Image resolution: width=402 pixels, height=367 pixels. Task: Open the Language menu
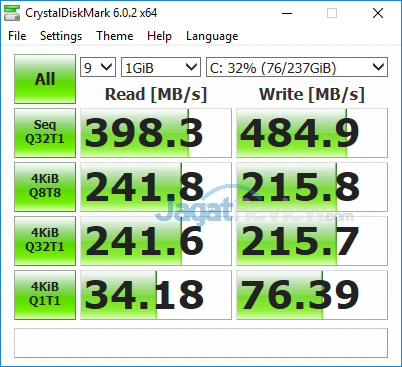point(212,36)
